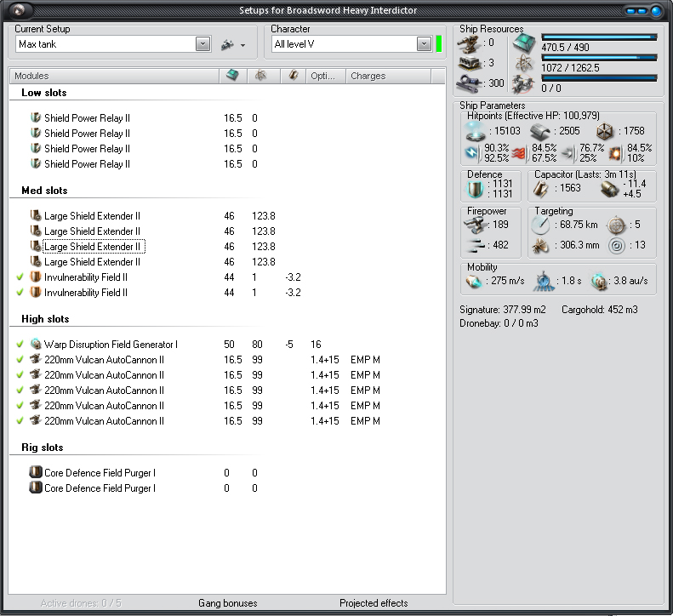
Task: Click launcher hardpoints icon in Ship Resources
Action: [x=470, y=64]
